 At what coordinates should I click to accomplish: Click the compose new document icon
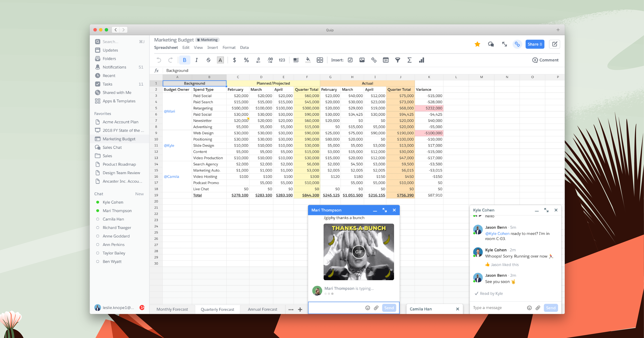tap(555, 44)
